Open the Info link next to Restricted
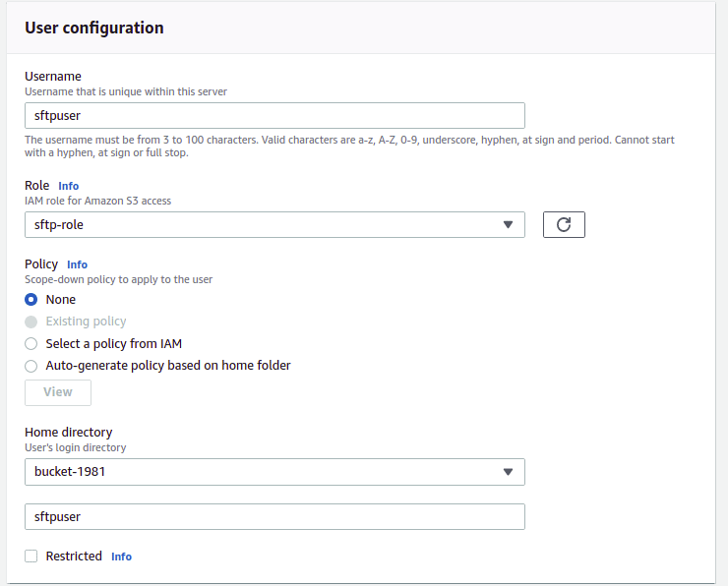728x586 pixels. coord(121,557)
